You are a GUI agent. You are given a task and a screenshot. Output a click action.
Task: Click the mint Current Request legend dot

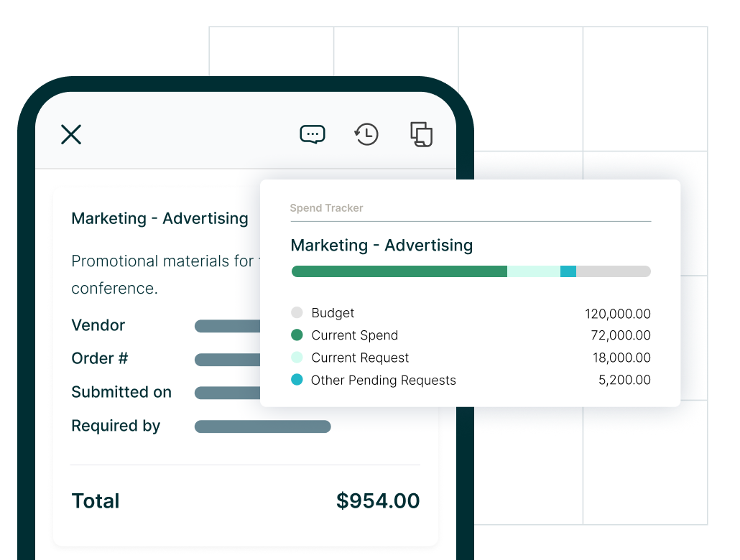(297, 357)
